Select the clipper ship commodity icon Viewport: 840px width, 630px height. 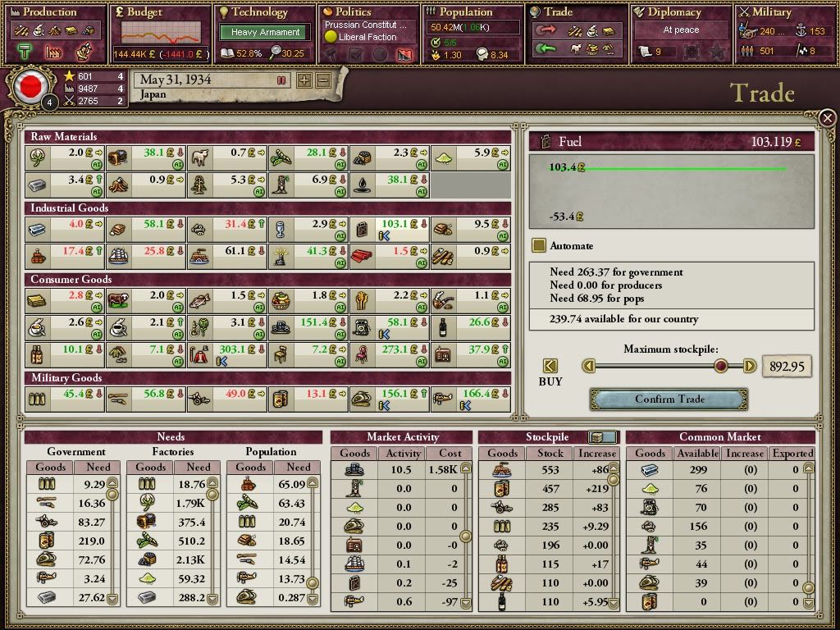119,257
